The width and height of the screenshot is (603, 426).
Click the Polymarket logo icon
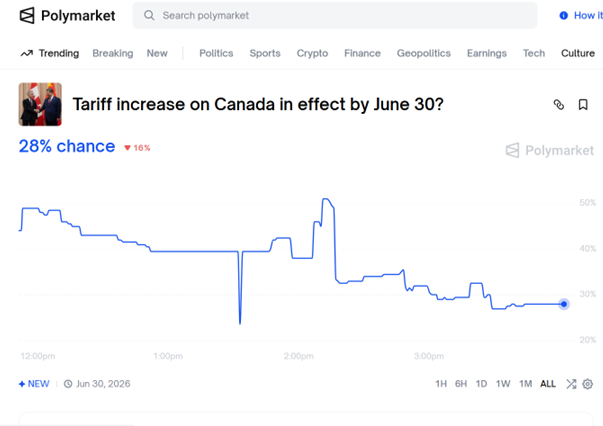[x=27, y=16]
